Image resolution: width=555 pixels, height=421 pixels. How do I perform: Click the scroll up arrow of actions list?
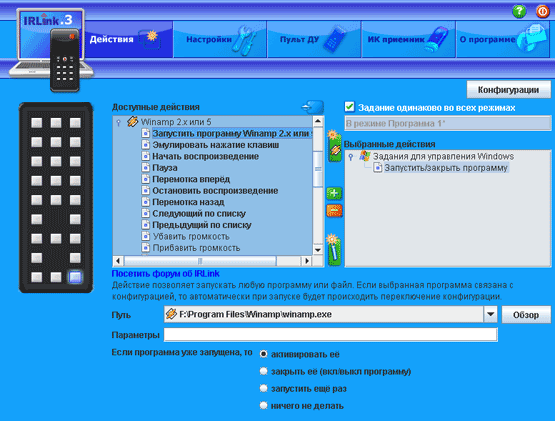point(318,121)
